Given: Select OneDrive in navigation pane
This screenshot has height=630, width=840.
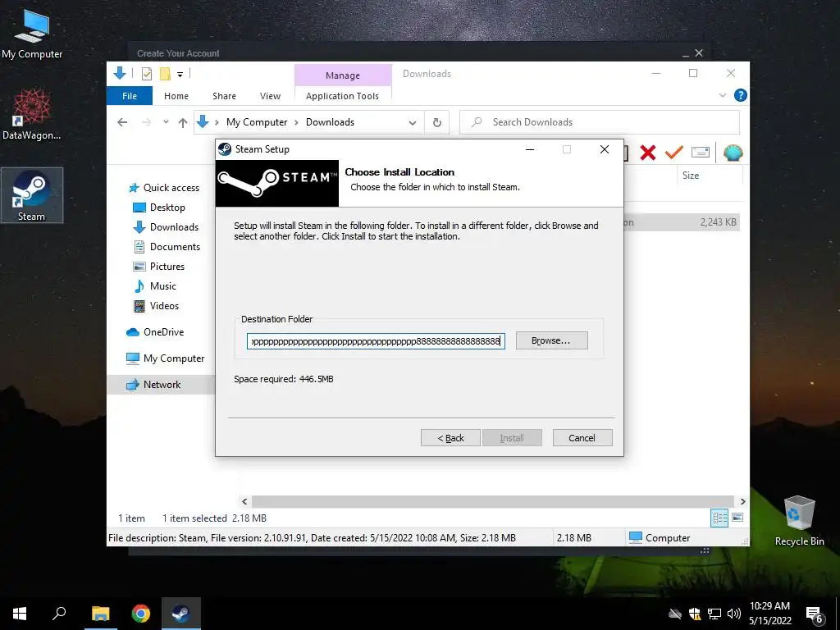Looking at the screenshot, I should pyautogui.click(x=155, y=332).
